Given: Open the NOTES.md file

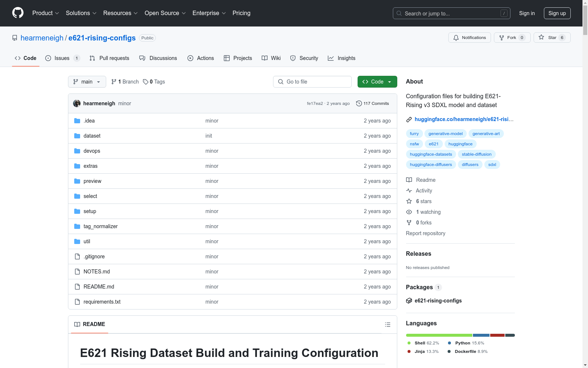Looking at the screenshot, I should click(x=97, y=272).
